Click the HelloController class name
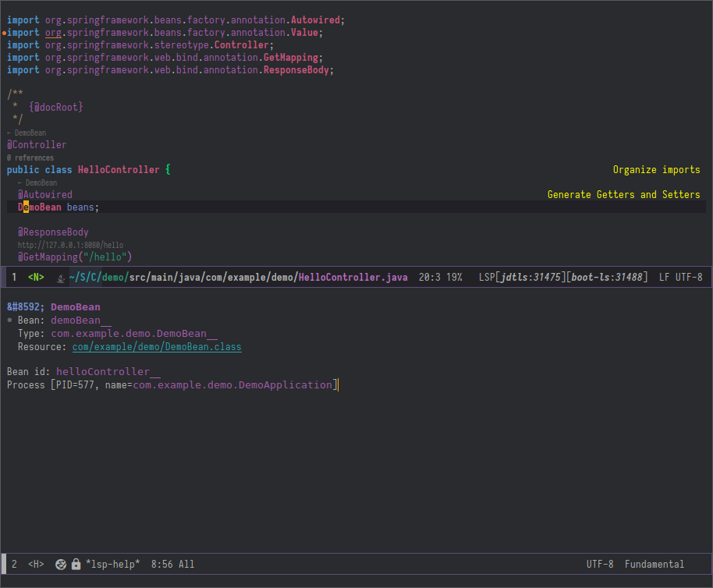713x588 pixels. click(x=119, y=170)
